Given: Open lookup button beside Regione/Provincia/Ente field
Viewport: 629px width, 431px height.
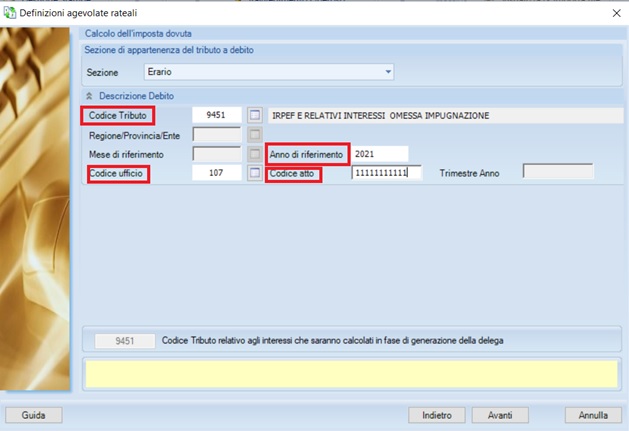Looking at the screenshot, I should click(x=254, y=135).
